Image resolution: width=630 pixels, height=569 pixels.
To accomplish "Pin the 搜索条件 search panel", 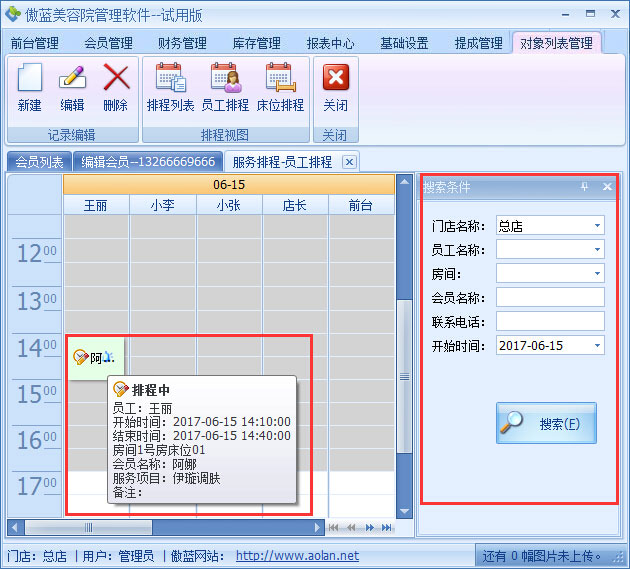I will 585,187.
